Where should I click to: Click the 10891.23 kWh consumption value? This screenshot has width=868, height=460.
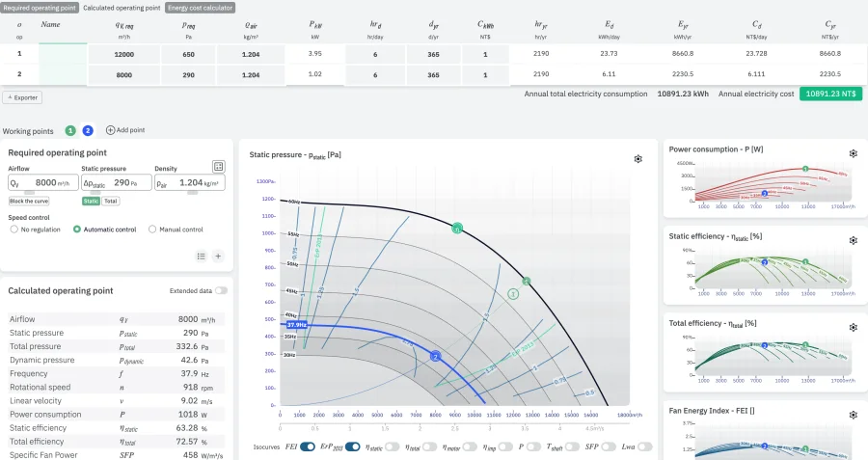pyautogui.click(x=683, y=94)
